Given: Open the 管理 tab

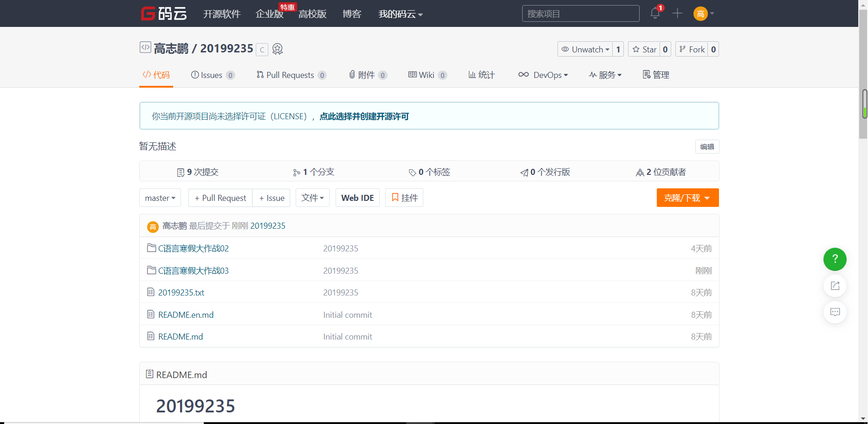Looking at the screenshot, I should [x=656, y=75].
